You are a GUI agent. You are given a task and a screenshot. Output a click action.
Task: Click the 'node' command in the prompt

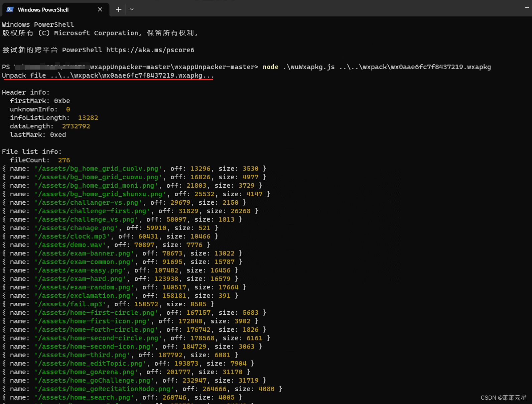[x=270, y=67]
